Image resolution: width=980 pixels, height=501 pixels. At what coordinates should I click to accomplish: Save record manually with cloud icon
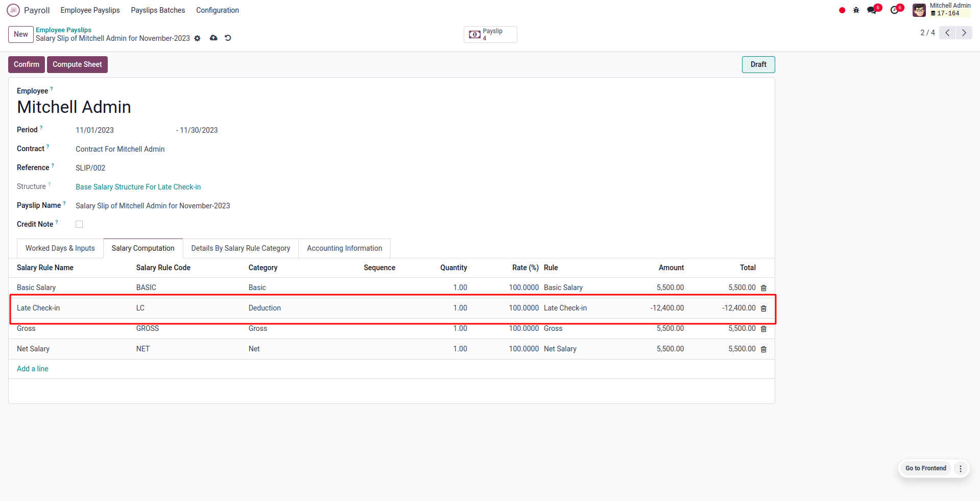click(x=213, y=38)
